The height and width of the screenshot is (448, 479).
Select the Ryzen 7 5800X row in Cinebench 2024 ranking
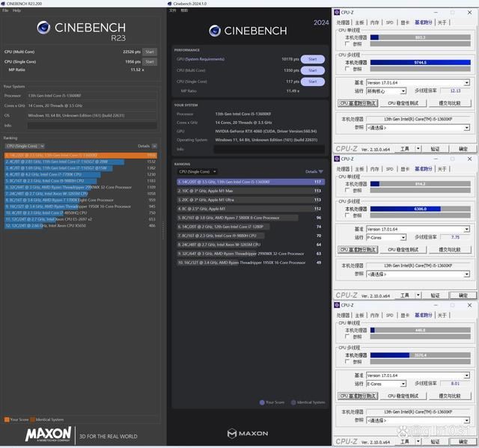[x=251, y=218]
